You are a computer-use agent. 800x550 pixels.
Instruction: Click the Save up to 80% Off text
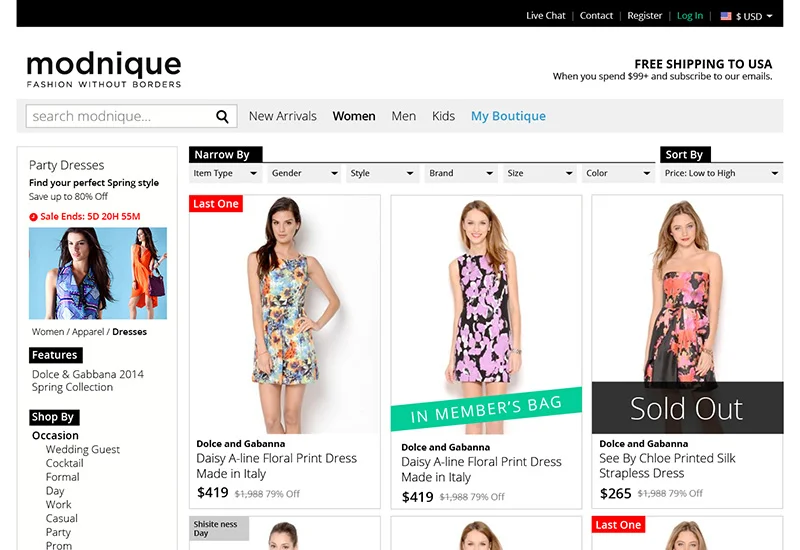[x=68, y=197]
